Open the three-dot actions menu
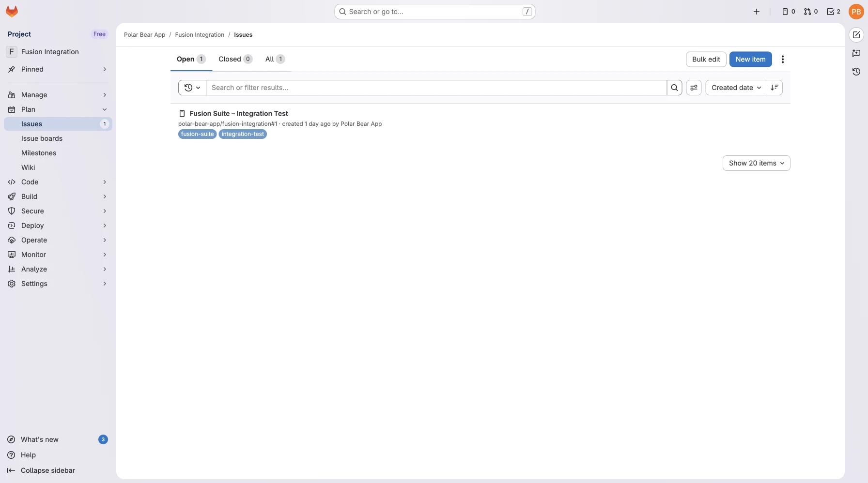868x483 pixels. [x=782, y=59]
